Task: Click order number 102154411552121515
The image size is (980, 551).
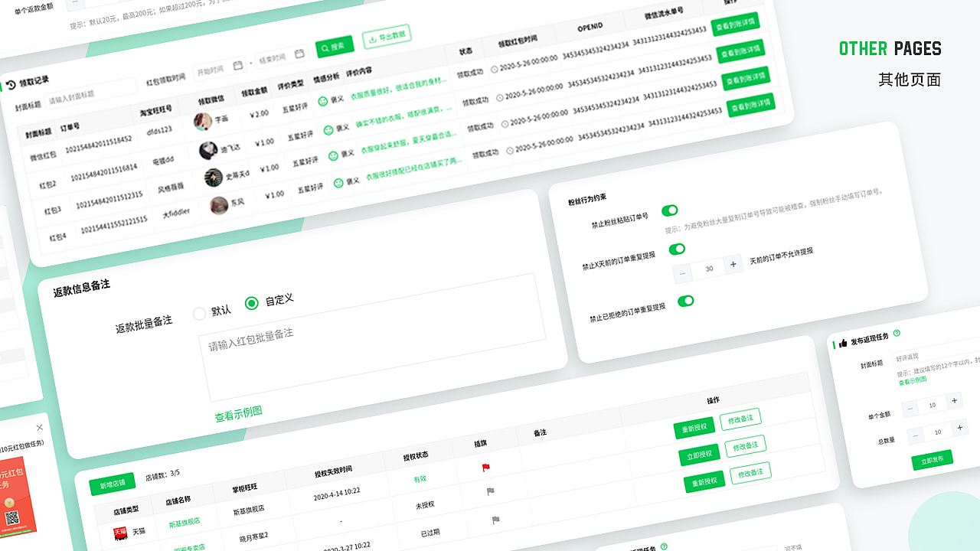Action: tap(114, 225)
